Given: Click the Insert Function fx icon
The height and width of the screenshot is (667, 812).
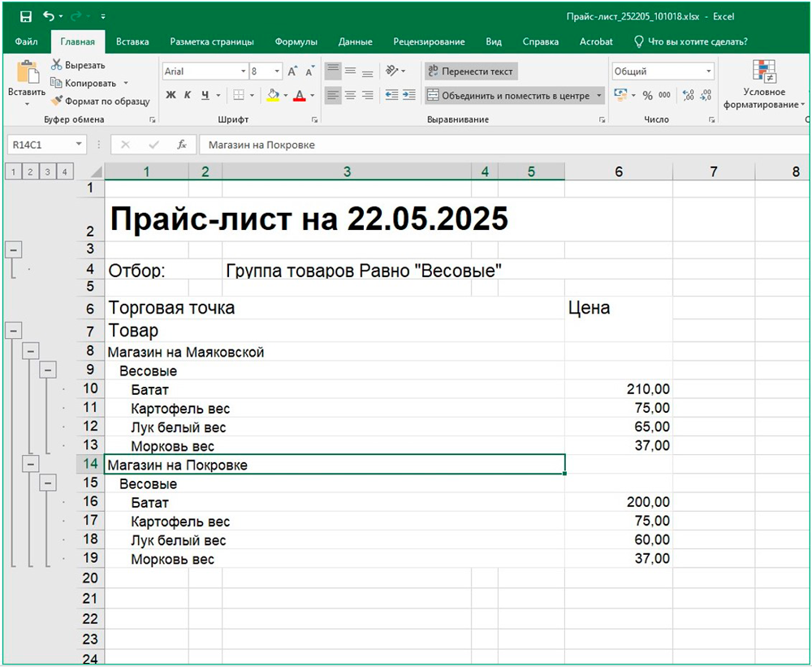Looking at the screenshot, I should tap(182, 145).
